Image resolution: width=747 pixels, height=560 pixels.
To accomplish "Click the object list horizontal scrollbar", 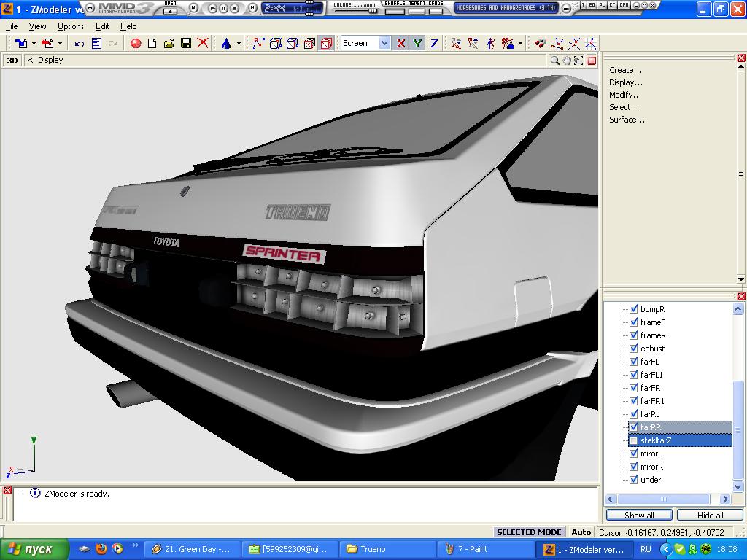I will [x=663, y=499].
